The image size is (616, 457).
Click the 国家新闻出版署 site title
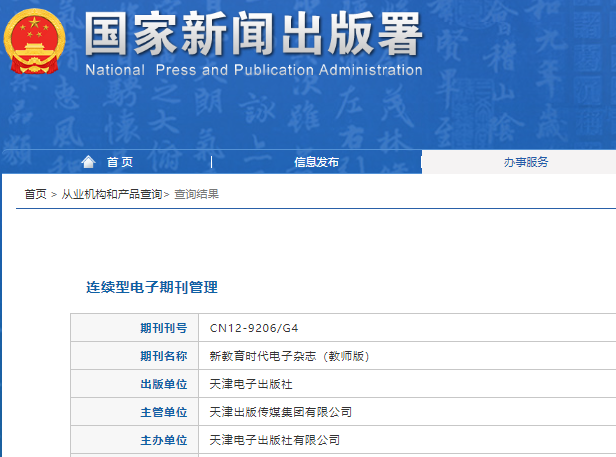[253, 33]
